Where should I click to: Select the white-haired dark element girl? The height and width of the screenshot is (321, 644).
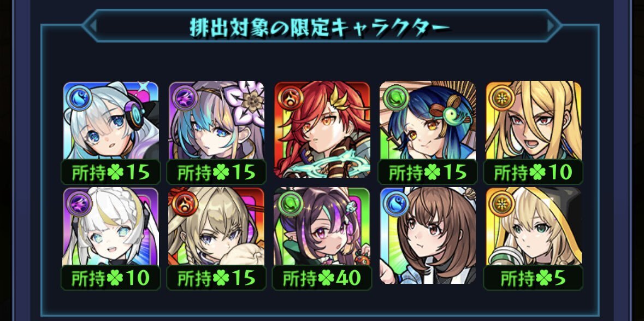pos(111,226)
